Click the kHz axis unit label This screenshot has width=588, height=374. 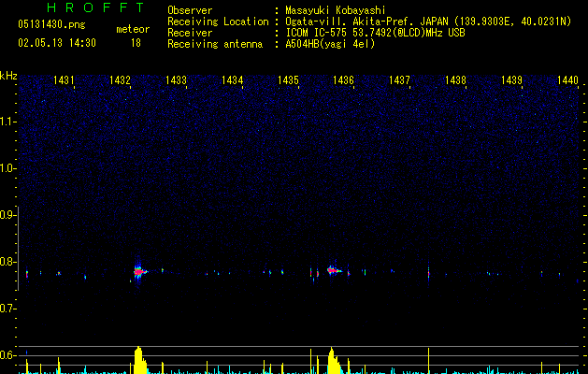(8, 76)
